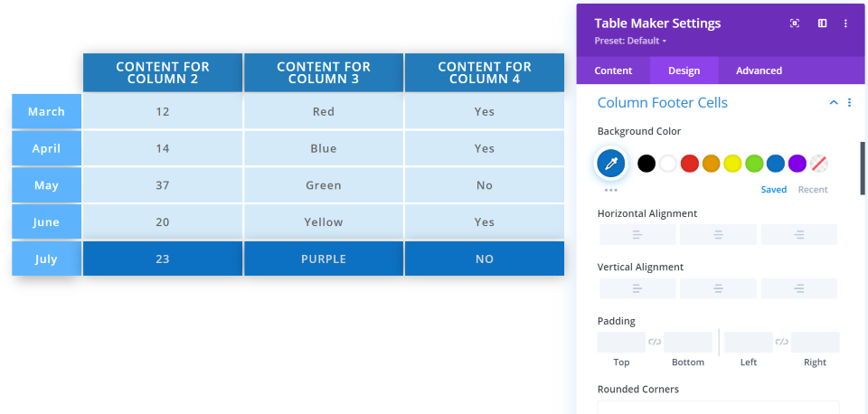Screen dimensions: 868x414
Task: Expand more color options ellipsis
Action: 611,190
